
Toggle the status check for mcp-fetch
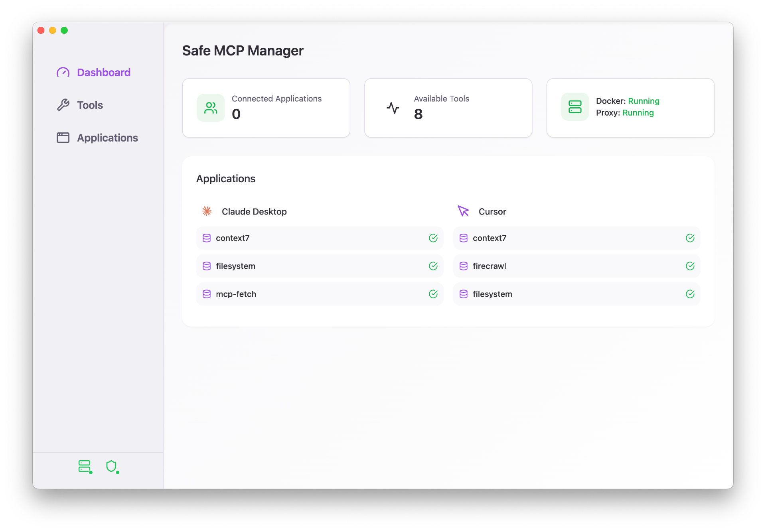[433, 294]
